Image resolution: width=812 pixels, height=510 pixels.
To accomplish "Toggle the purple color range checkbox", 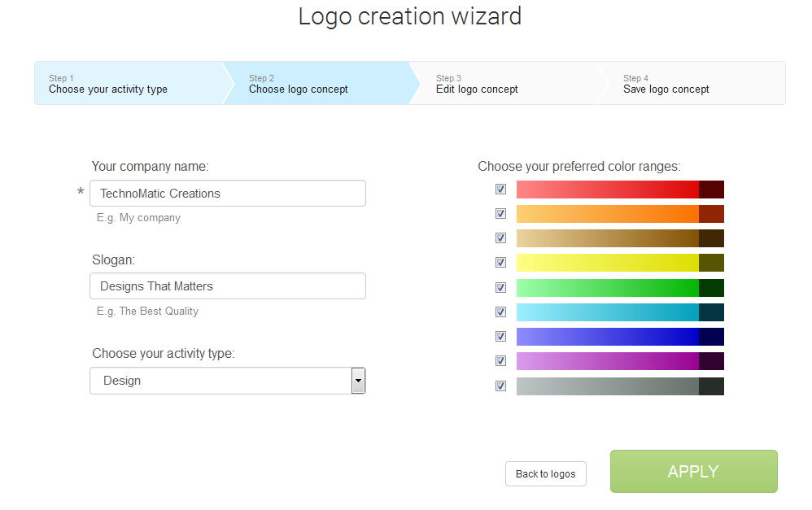I will [x=500, y=360].
